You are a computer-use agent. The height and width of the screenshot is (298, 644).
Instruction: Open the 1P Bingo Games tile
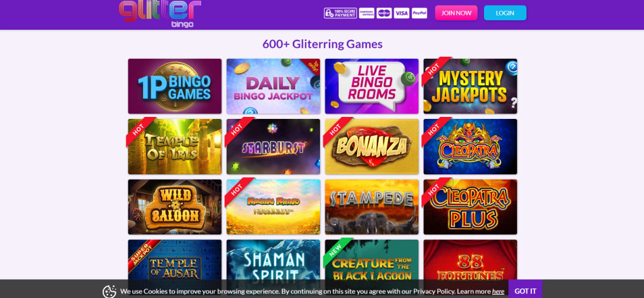pyautogui.click(x=175, y=86)
